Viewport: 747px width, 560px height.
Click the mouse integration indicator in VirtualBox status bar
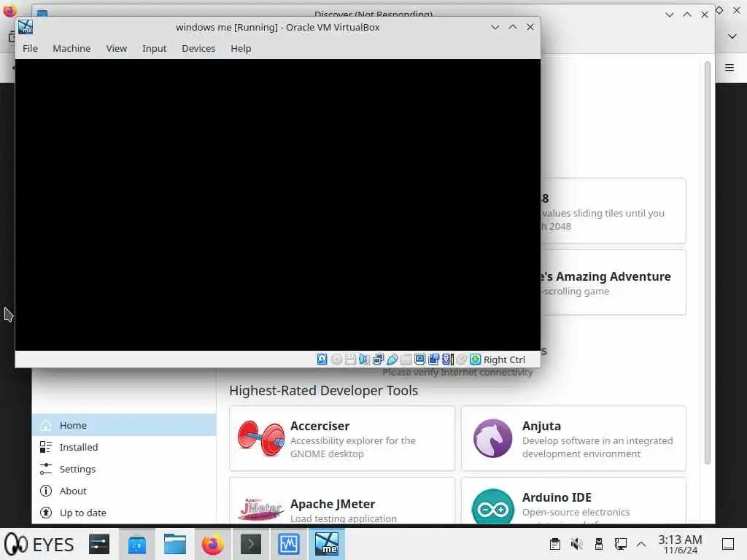pyautogui.click(x=462, y=359)
